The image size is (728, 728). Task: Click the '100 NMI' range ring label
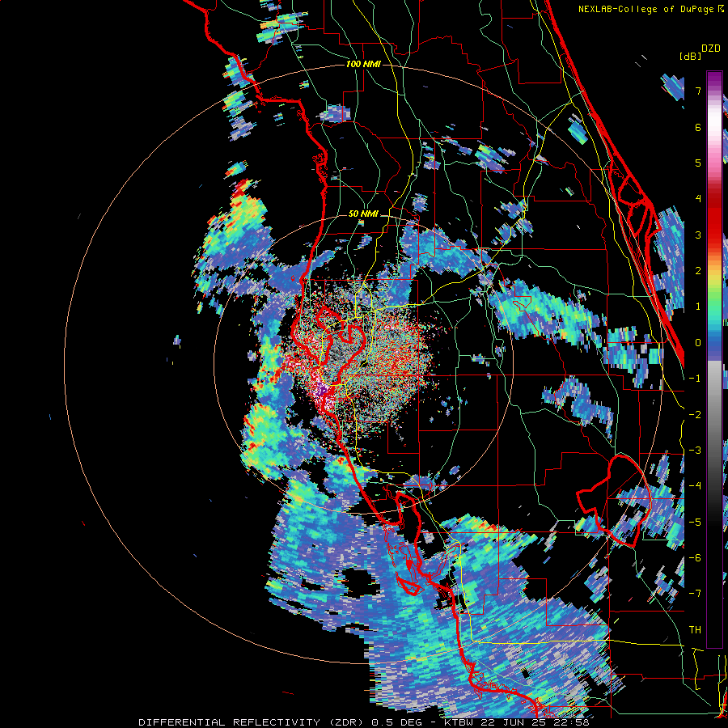coord(363,64)
